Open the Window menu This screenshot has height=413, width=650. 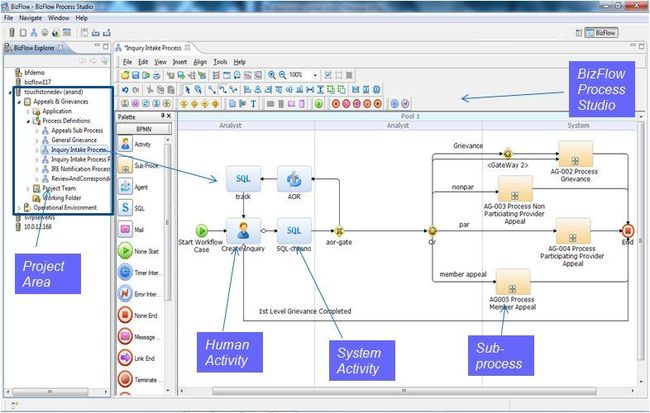coord(58,18)
